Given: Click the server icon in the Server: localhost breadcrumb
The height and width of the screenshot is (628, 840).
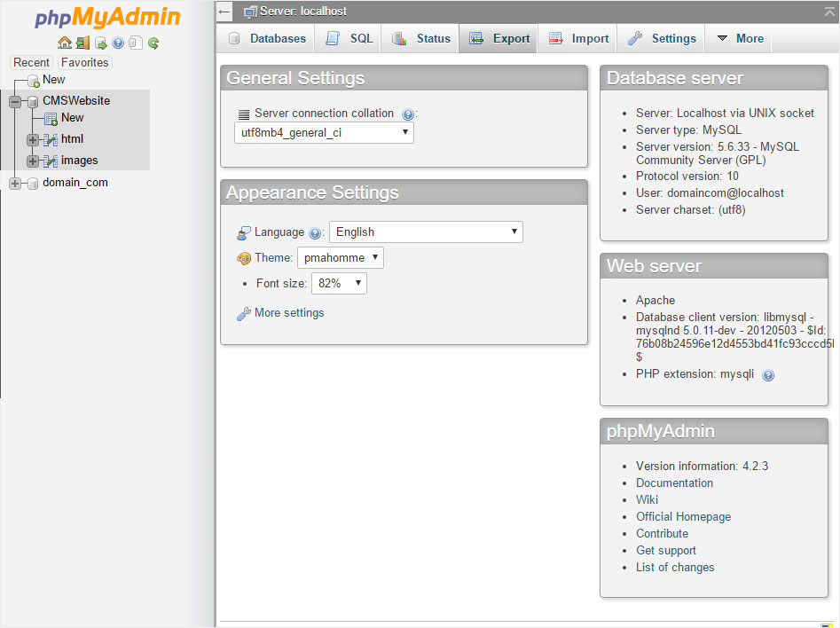Looking at the screenshot, I should point(250,12).
